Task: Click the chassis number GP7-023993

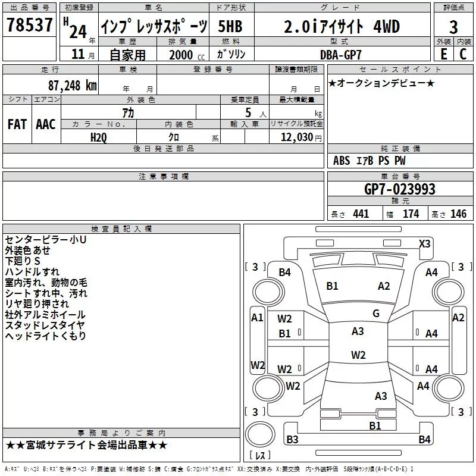Action: click(x=399, y=189)
